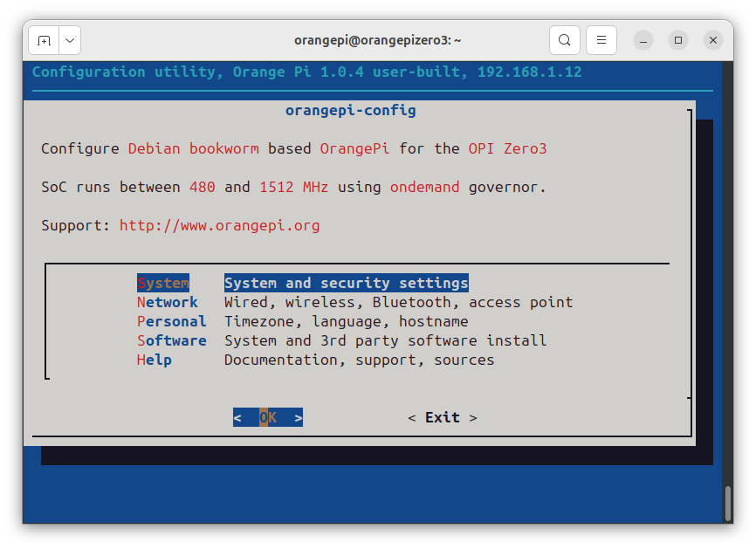756x549 pixels.
Task: Click the window title orangepi@orangepizero3
Action: 377,40
